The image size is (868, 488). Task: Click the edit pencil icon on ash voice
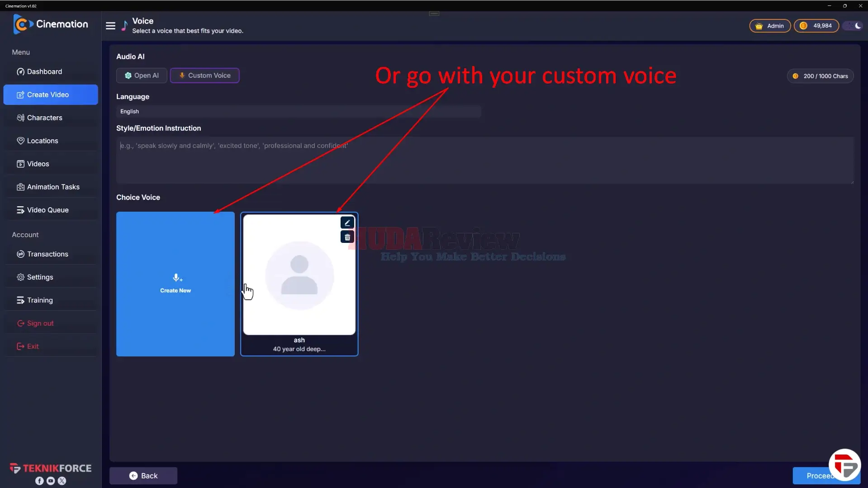[347, 223]
